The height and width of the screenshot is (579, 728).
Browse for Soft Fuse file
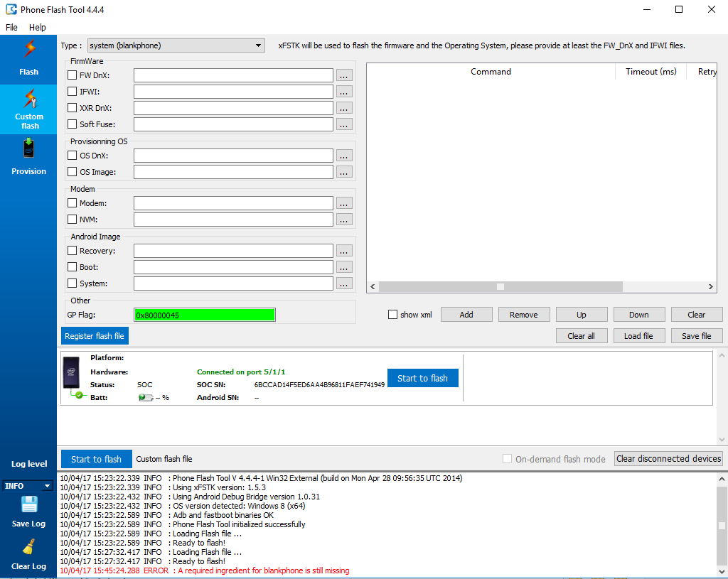click(344, 124)
